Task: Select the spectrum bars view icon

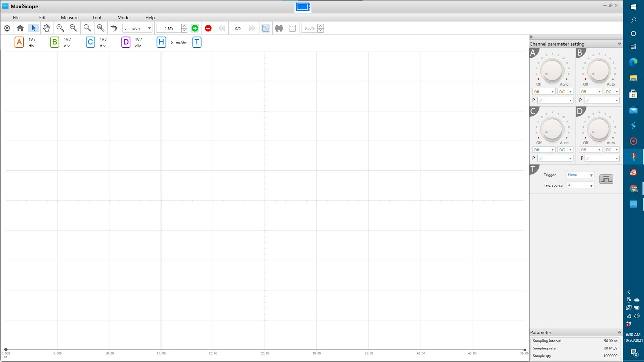Action: click(x=279, y=28)
